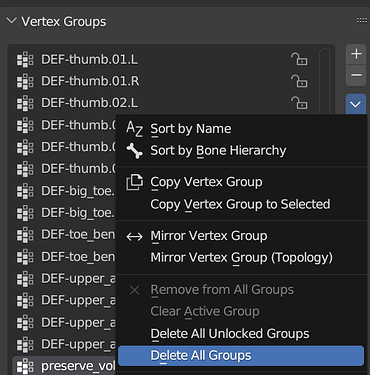Click the Sort by Name AZ icon
This screenshot has height=375, width=370.
134,129
